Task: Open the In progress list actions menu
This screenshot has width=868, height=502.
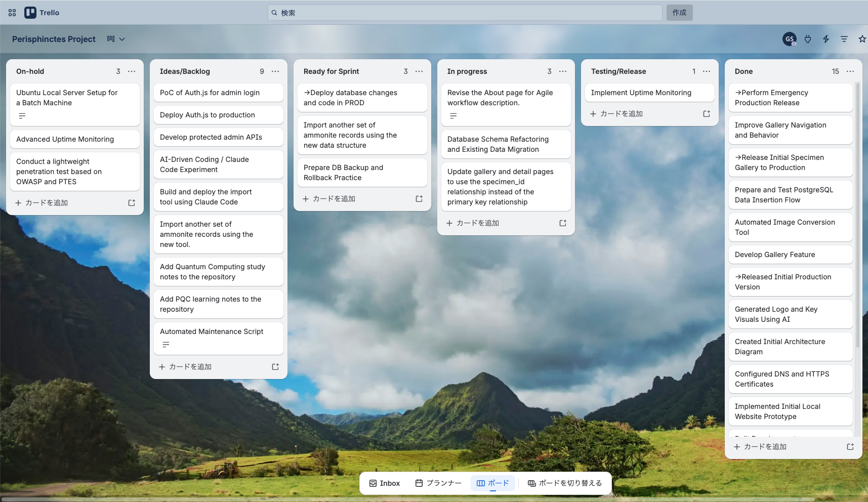Action: click(563, 71)
